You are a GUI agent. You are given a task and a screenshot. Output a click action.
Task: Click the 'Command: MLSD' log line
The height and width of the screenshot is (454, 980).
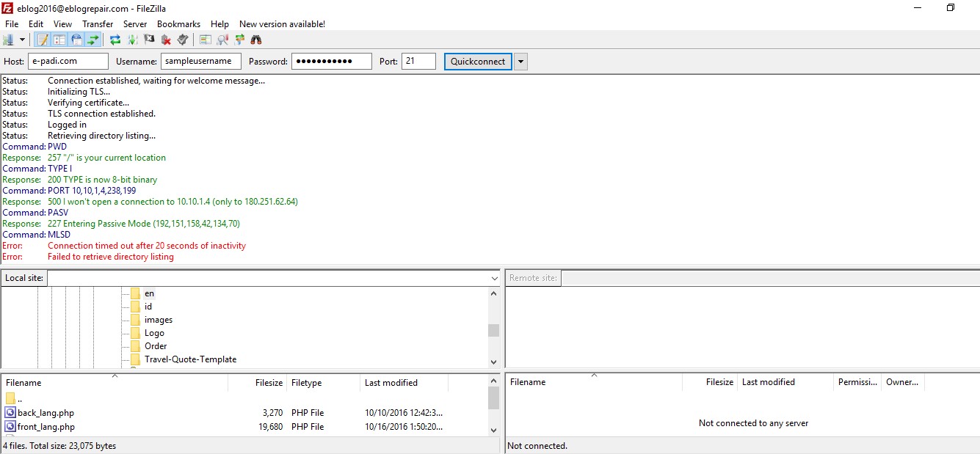click(x=37, y=235)
